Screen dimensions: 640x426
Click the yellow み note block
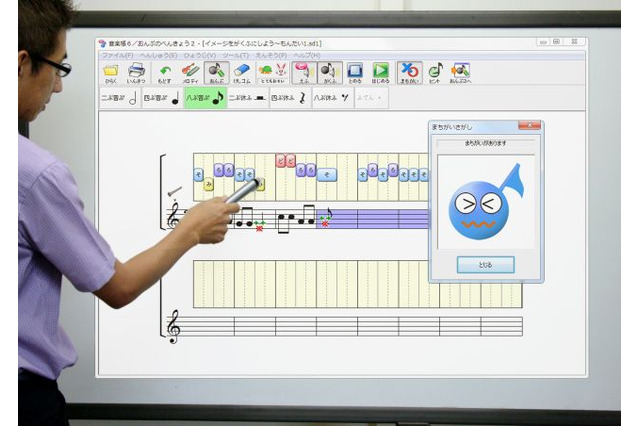(209, 184)
